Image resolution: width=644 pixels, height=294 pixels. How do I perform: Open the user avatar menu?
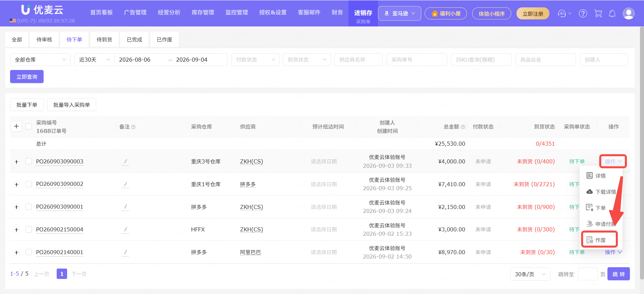coord(629,13)
